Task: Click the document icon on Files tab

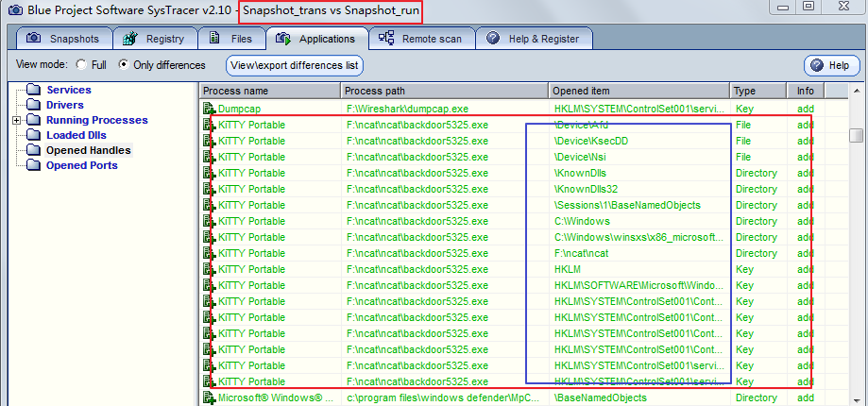Action: click(214, 38)
